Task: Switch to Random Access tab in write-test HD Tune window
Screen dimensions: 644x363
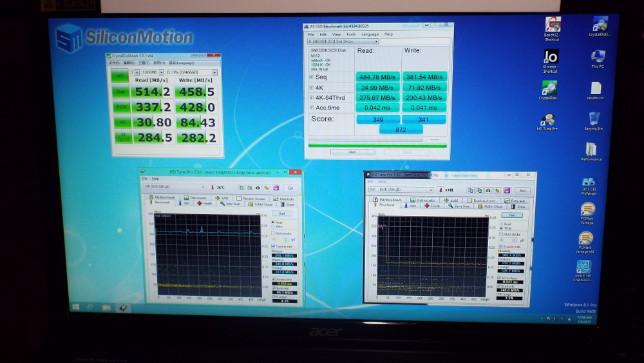Action: pos(481,201)
